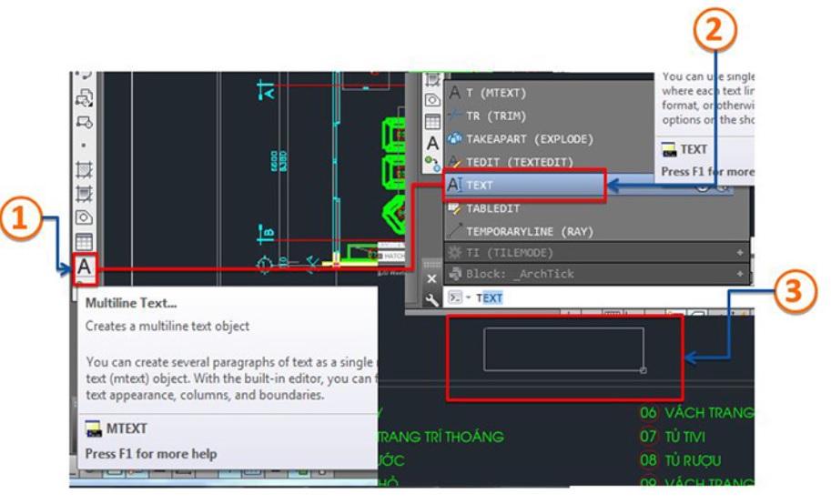This screenshot has height=504, width=831.
Task: Click the '06 VÁCH TRANG' drawing label
Action: pos(696,412)
